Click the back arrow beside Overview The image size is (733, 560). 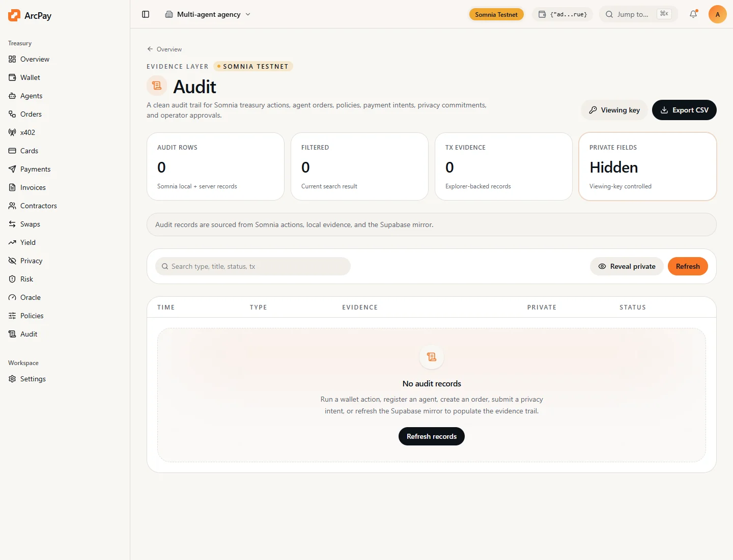click(150, 49)
